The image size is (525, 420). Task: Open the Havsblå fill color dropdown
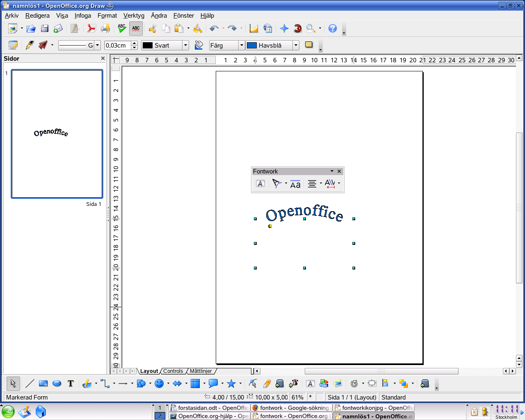296,46
